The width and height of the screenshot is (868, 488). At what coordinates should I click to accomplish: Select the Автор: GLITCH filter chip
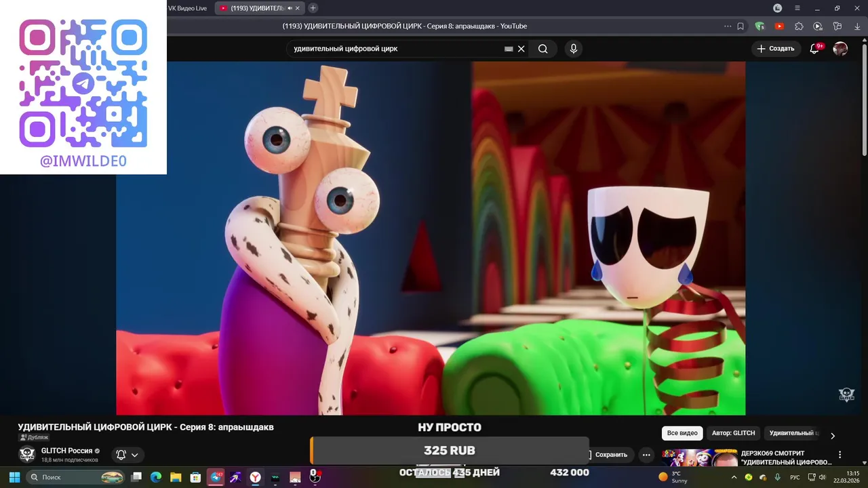[733, 433]
